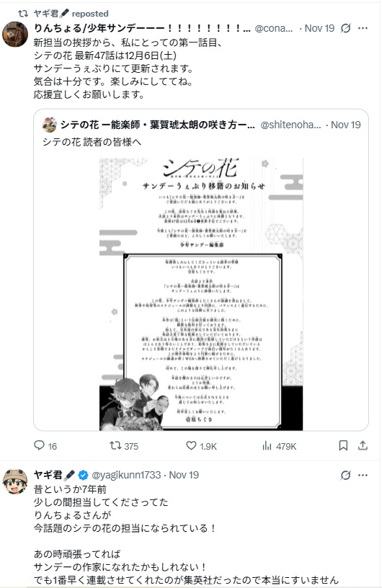Open more options on りんちょる tweet

[363, 28]
